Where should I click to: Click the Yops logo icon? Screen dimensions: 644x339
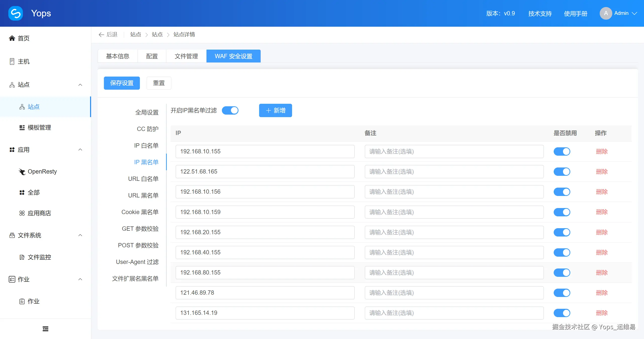pyautogui.click(x=16, y=13)
